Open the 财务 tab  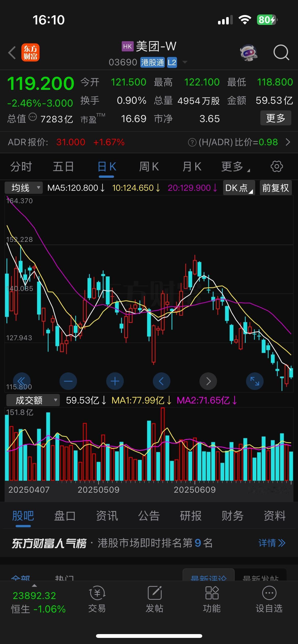233,516
